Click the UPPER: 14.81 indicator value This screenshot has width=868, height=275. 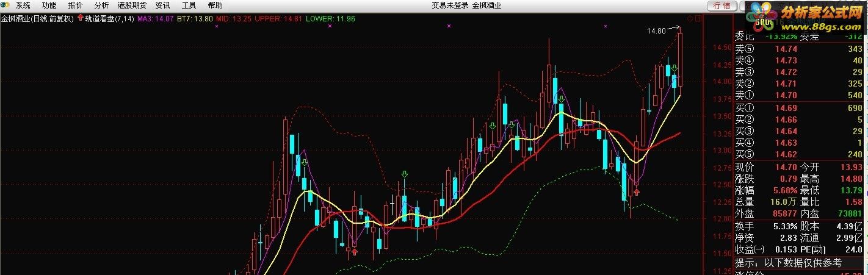pos(278,19)
